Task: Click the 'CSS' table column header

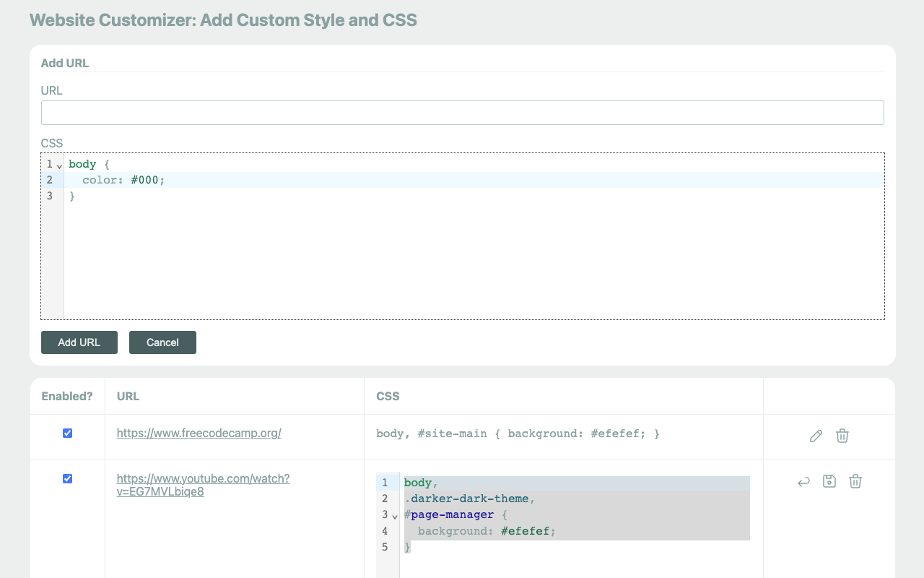Action: coord(388,396)
